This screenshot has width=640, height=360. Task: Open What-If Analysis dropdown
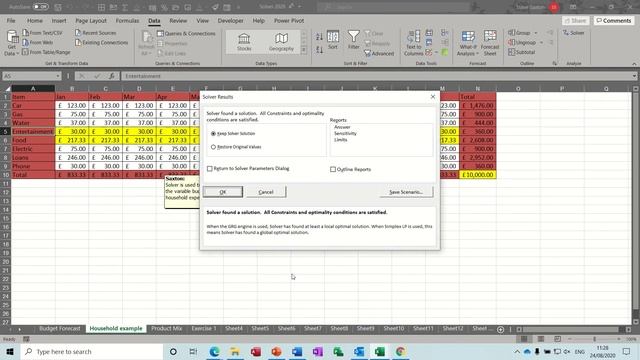[467, 43]
